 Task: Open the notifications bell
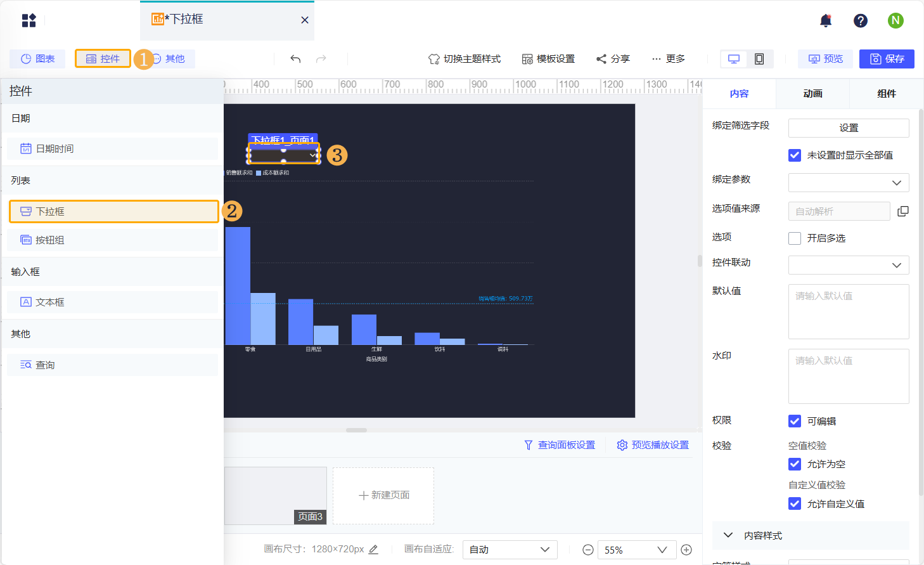826,20
